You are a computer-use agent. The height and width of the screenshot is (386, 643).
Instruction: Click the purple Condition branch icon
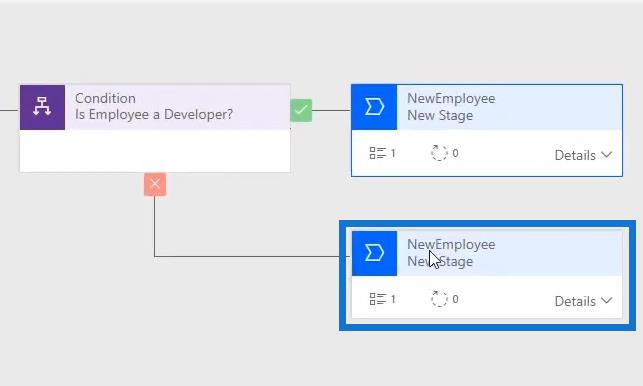click(42, 107)
